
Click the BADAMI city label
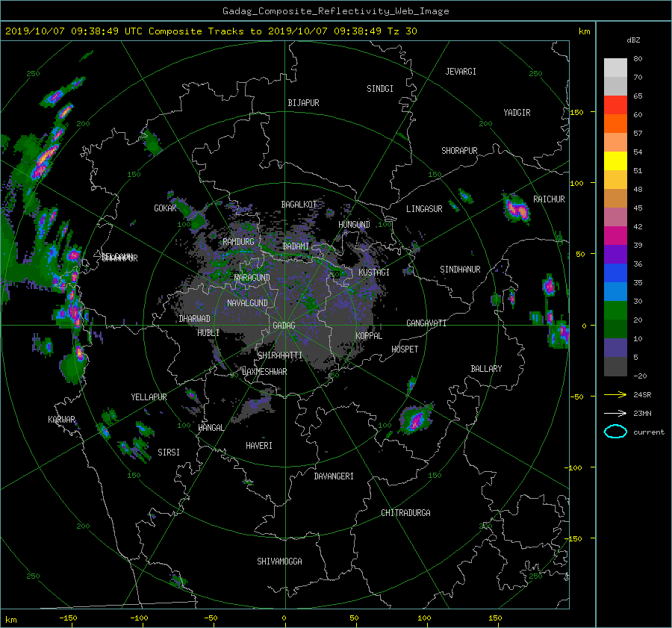296,246
